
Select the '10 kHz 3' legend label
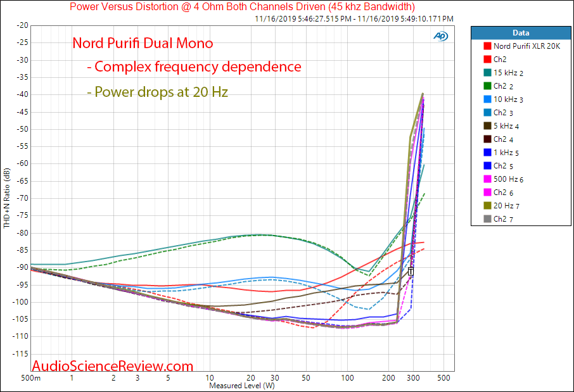coord(509,99)
